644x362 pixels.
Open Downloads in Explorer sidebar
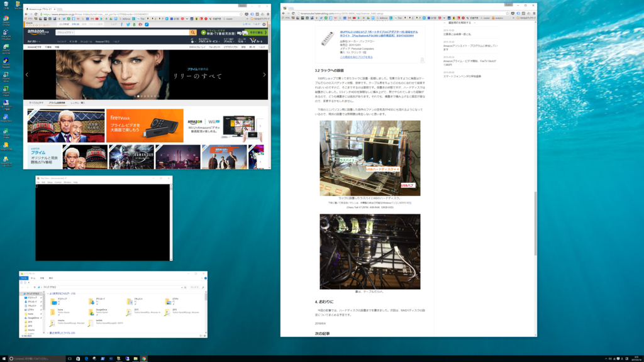[32, 302]
